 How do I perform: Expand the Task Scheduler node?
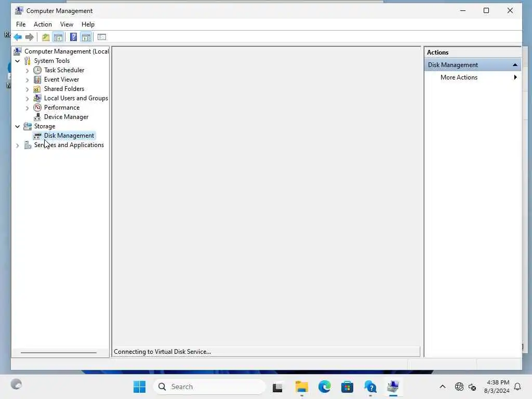click(27, 71)
